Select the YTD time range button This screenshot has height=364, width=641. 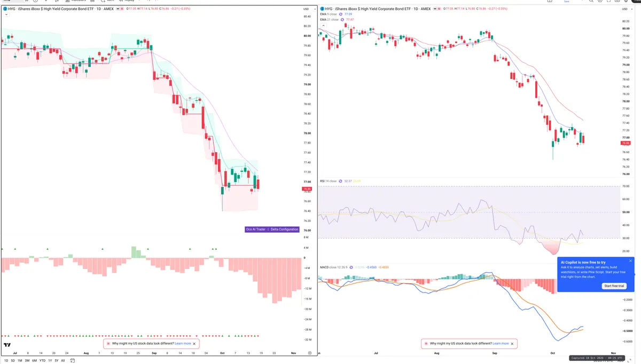(43, 361)
